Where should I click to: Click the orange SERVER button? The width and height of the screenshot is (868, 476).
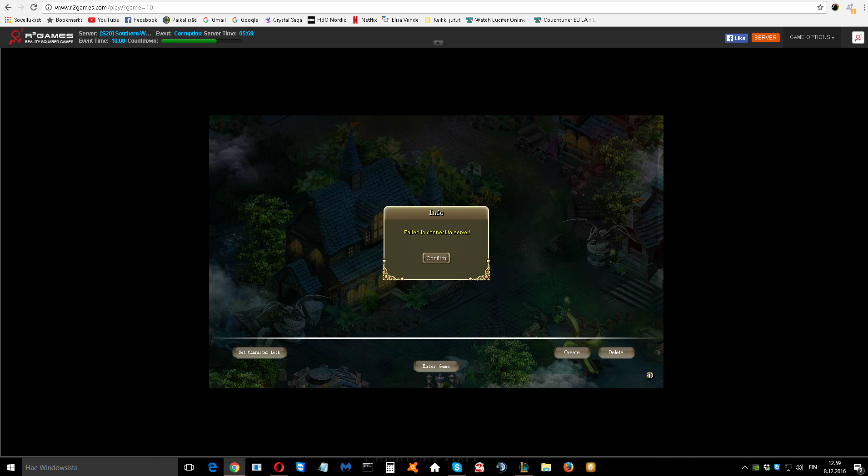pos(765,38)
